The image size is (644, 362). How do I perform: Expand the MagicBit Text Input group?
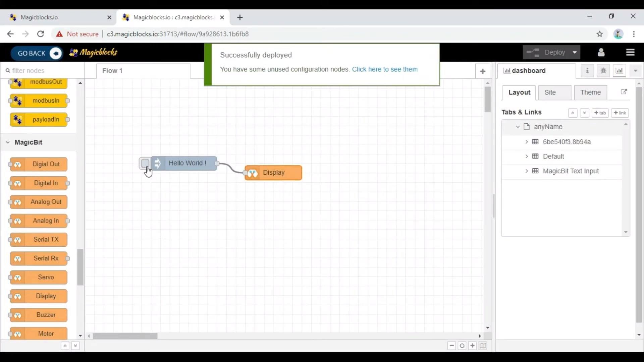point(527,171)
